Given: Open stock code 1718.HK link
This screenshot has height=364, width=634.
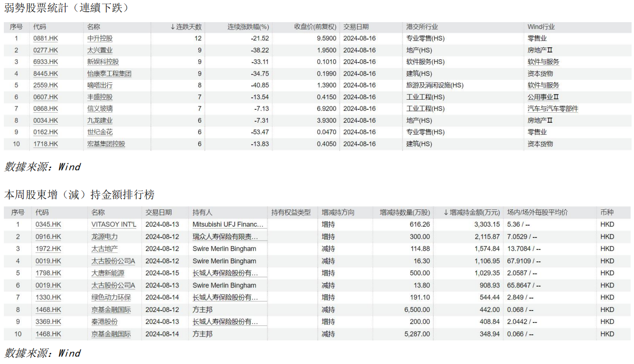Looking at the screenshot, I should (46, 144).
